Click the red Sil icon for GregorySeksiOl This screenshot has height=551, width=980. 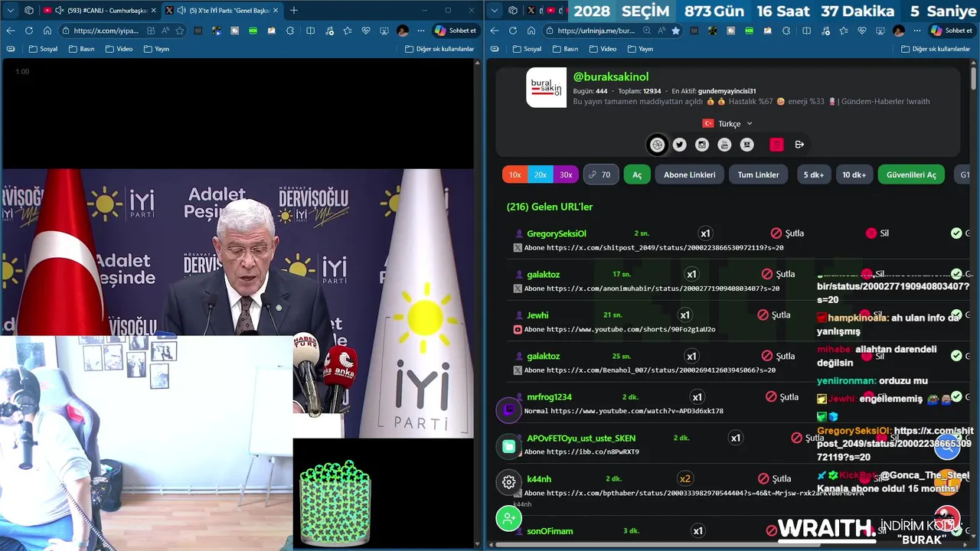click(x=871, y=233)
